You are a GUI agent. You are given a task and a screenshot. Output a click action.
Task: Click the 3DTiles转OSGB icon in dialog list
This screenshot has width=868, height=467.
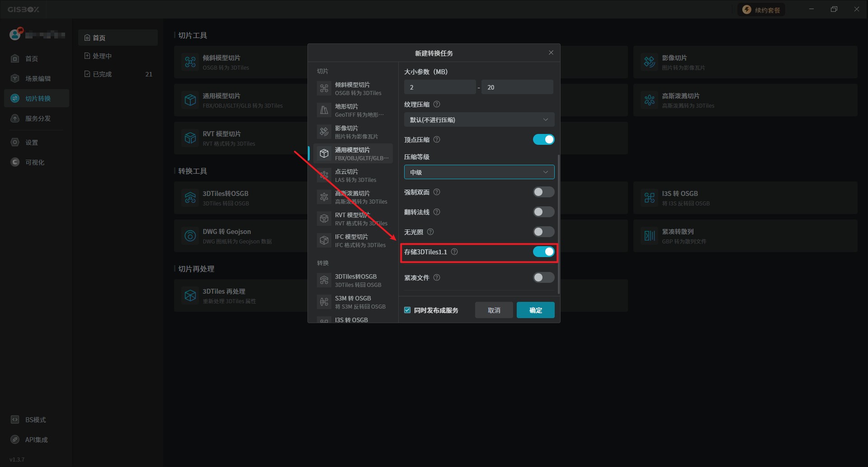click(x=324, y=280)
